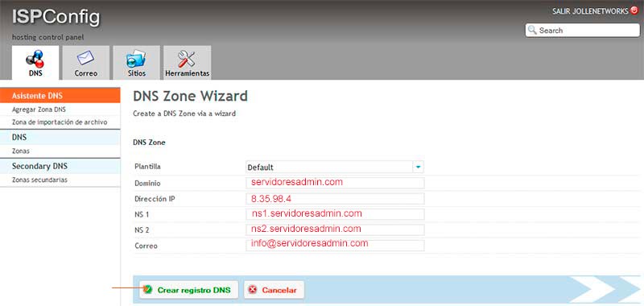This screenshot has height=306, width=644.
Task: Click the green check icon on Crear registro
Action: tap(148, 290)
